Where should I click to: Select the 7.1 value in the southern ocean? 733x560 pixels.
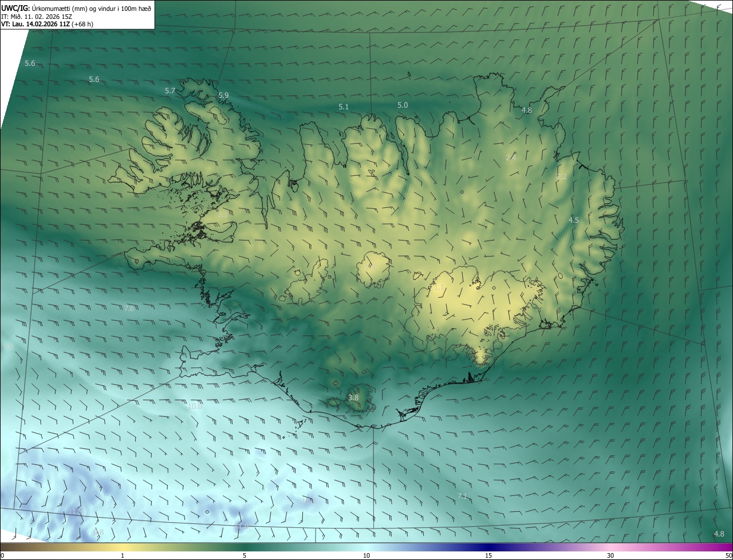[x=462, y=496]
